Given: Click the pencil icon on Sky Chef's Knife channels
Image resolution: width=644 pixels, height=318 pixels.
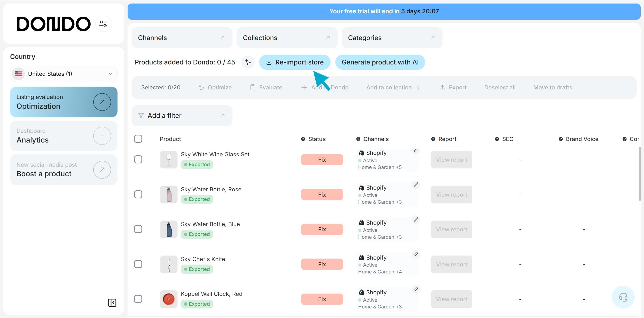Looking at the screenshot, I should click(x=416, y=254).
